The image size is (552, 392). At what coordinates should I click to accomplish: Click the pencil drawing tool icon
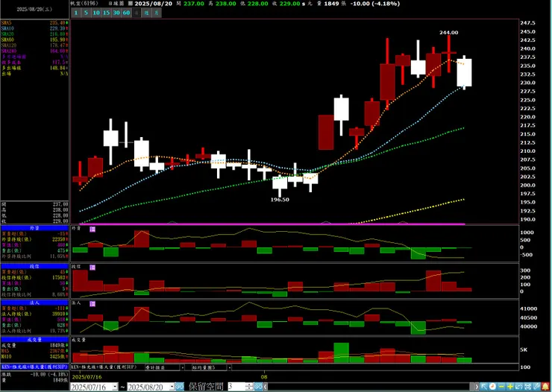pyautogui.click(x=536, y=387)
